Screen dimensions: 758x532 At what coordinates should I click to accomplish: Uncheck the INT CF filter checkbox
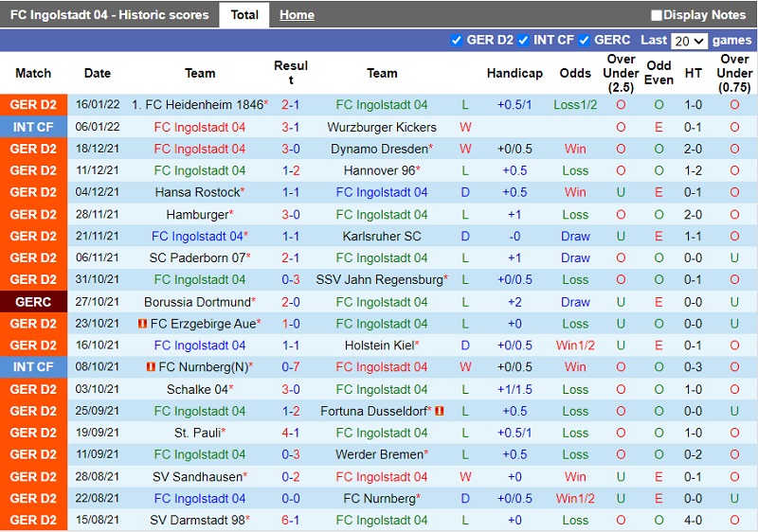pyautogui.click(x=523, y=40)
